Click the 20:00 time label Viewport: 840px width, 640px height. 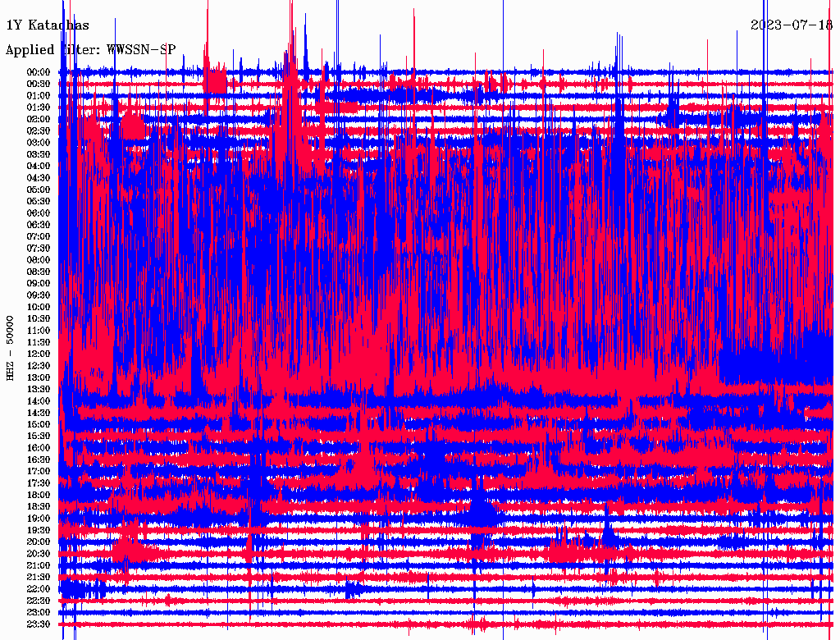point(39,542)
